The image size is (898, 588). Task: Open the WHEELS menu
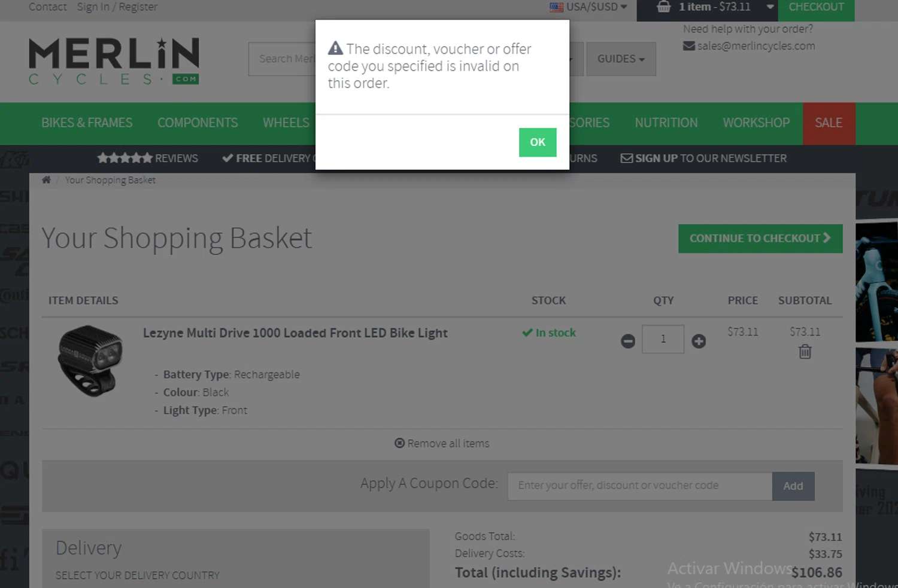tap(286, 123)
